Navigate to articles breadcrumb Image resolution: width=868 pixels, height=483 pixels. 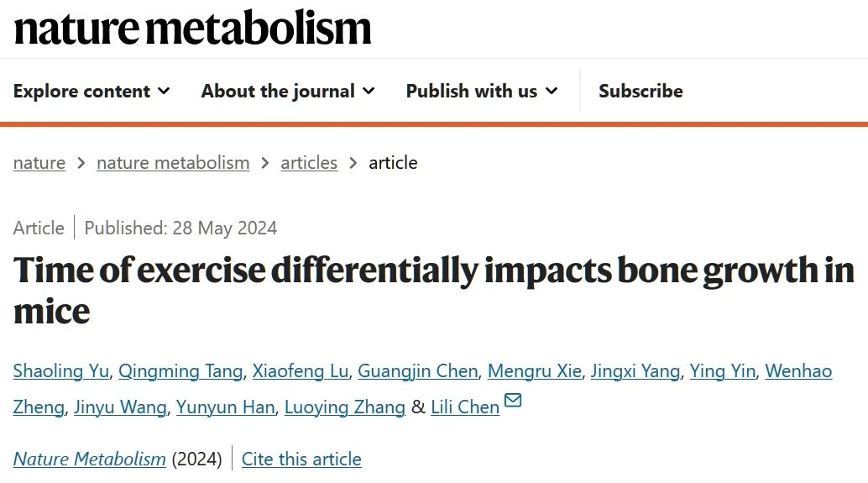[309, 163]
